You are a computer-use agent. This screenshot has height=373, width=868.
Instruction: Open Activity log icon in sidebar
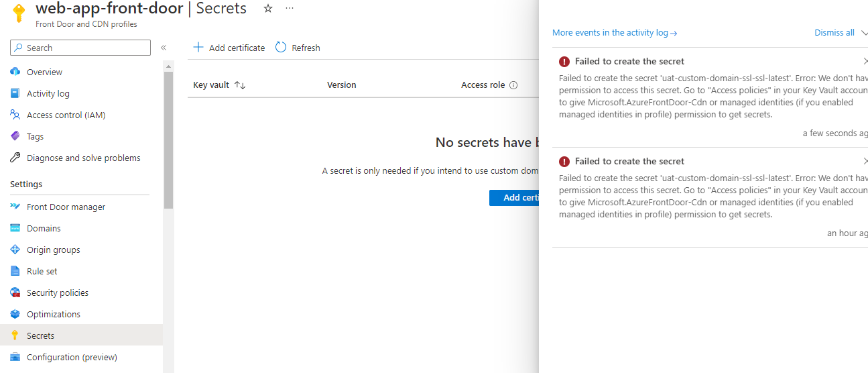[x=15, y=93]
